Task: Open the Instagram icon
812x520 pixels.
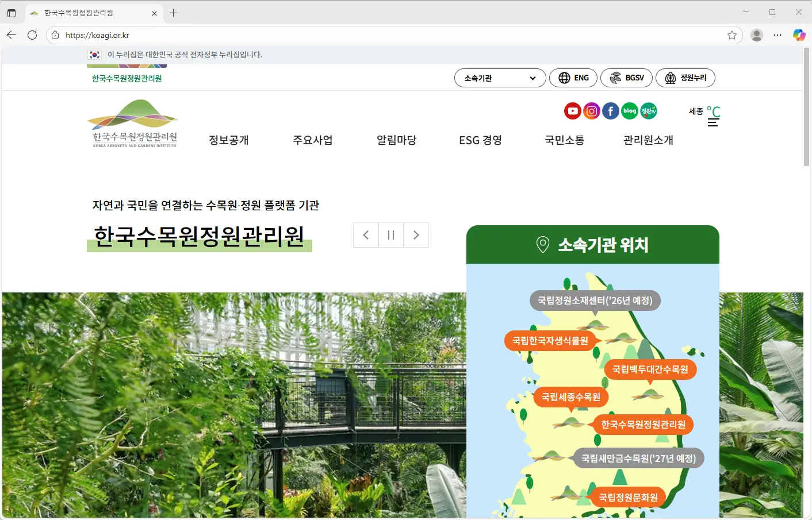Action: point(592,111)
